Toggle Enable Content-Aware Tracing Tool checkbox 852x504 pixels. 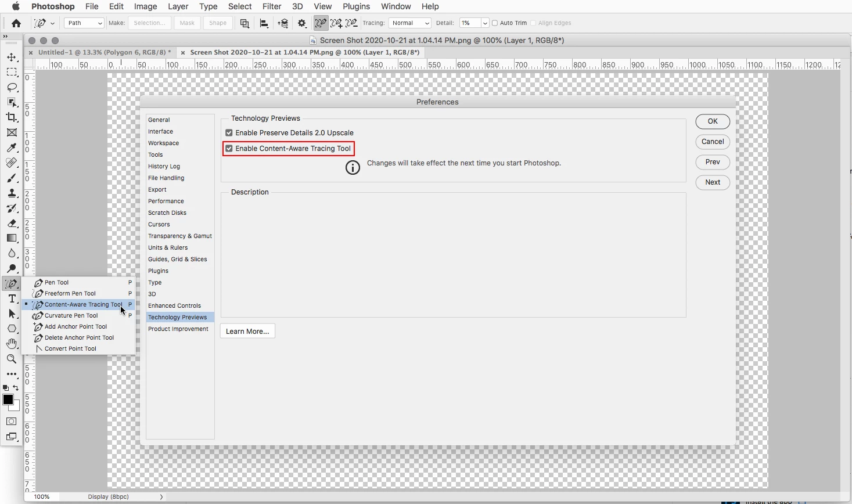point(229,149)
